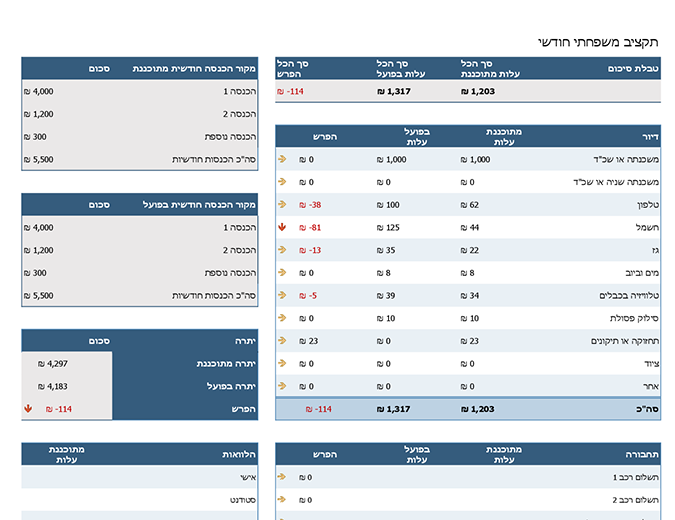Select the ציוד row label
The image size is (675, 520).
651,364
